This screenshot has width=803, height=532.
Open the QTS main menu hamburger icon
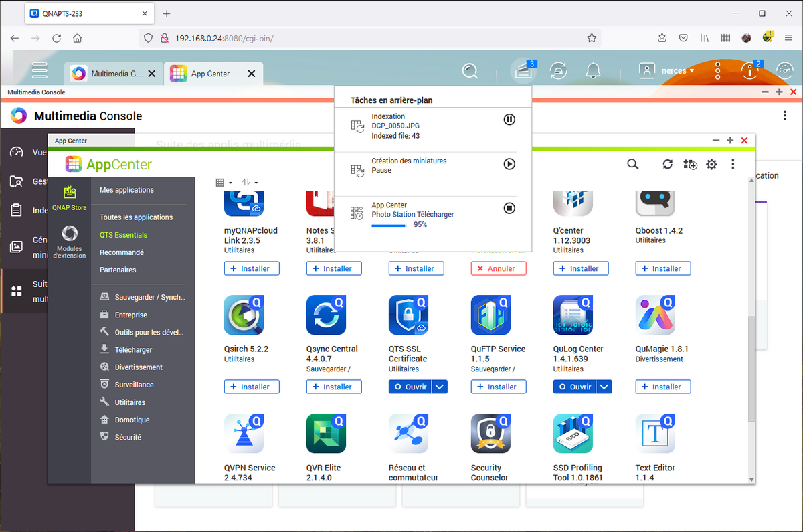pyautogui.click(x=40, y=70)
